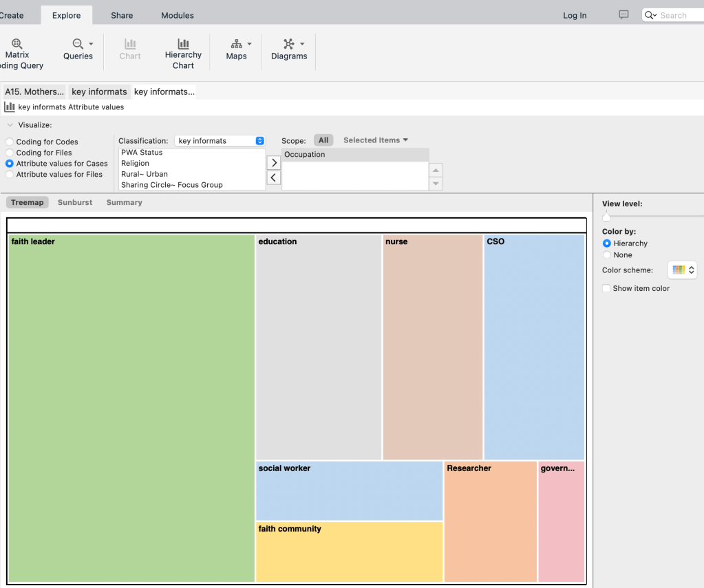
Task: Select Attribute values for Files option
Action: point(10,175)
